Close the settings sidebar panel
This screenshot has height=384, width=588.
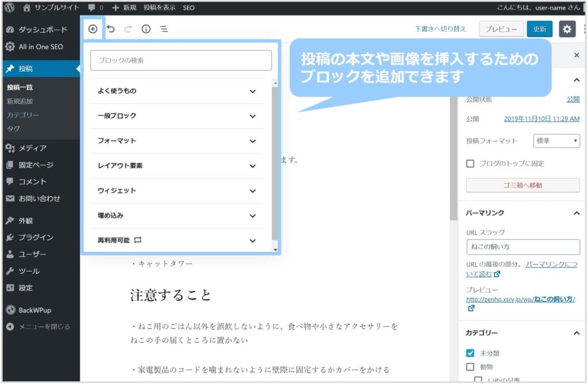pyautogui.click(x=577, y=55)
